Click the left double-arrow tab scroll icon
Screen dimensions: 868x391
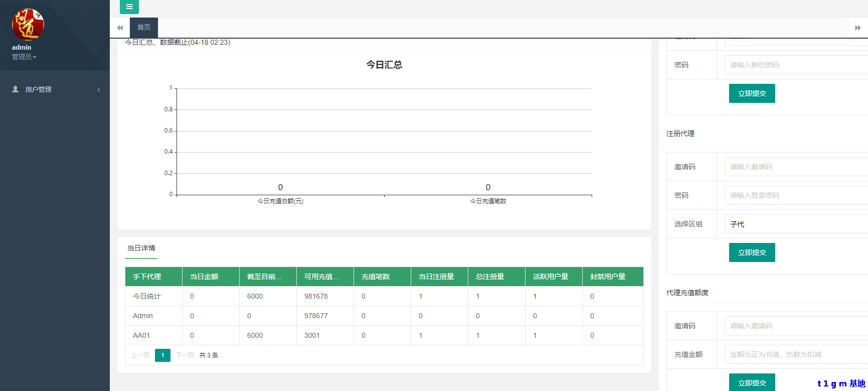pyautogui.click(x=120, y=28)
